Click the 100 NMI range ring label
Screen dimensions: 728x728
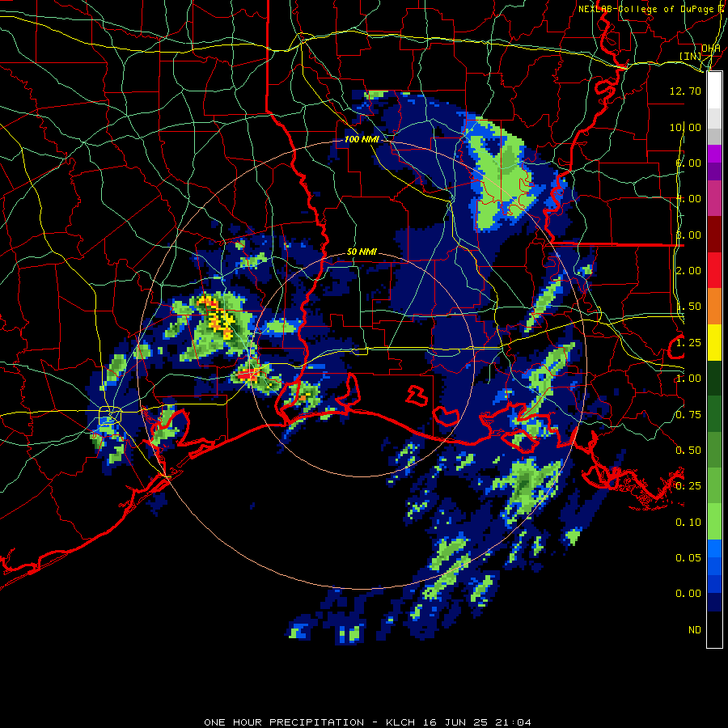click(362, 139)
